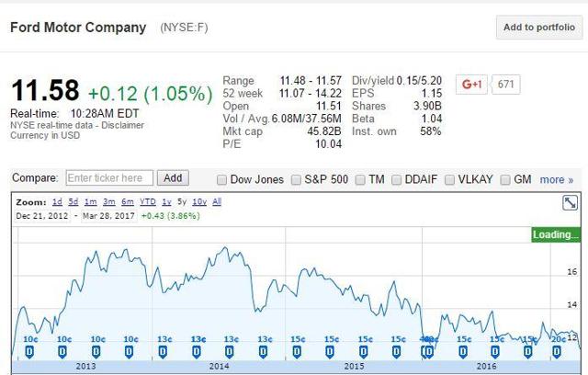Open the +1 share count bubble showing 671
The width and height of the screenshot is (588, 375).
tap(506, 85)
